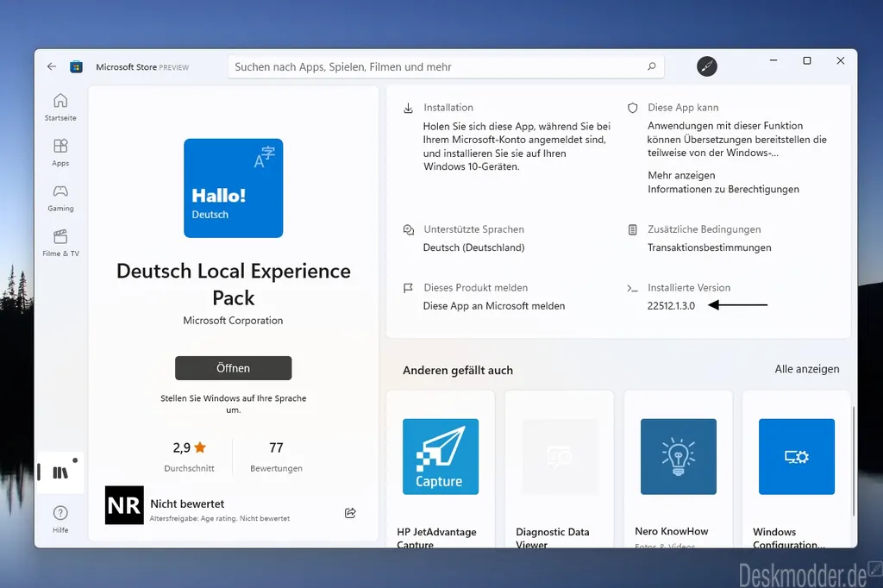Maximize the Microsoft Store window

[x=807, y=60]
